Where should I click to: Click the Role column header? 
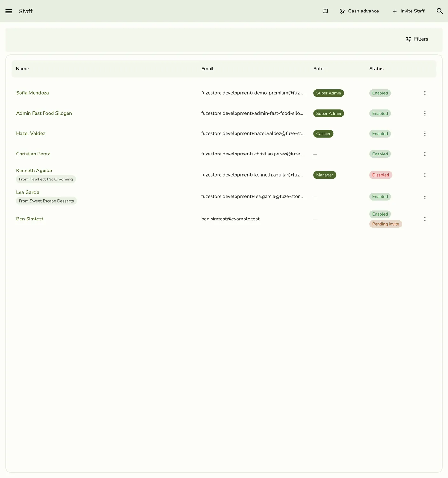pyautogui.click(x=318, y=69)
